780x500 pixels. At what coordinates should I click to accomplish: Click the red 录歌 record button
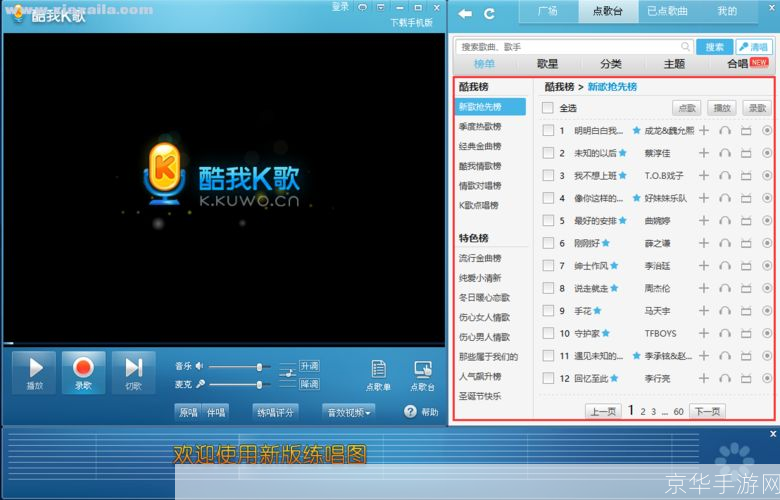(84, 373)
